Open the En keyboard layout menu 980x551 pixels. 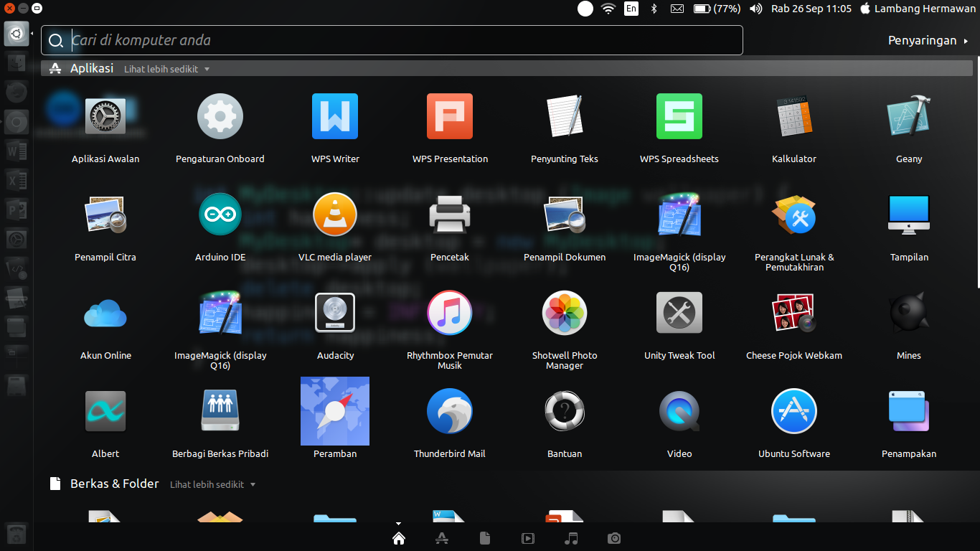pos(631,9)
